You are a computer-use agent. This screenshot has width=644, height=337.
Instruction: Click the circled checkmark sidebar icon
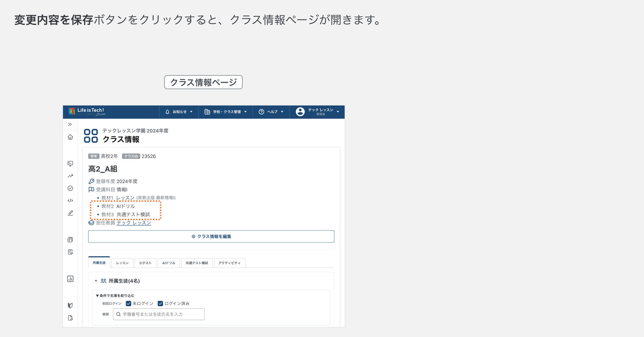[x=70, y=188]
